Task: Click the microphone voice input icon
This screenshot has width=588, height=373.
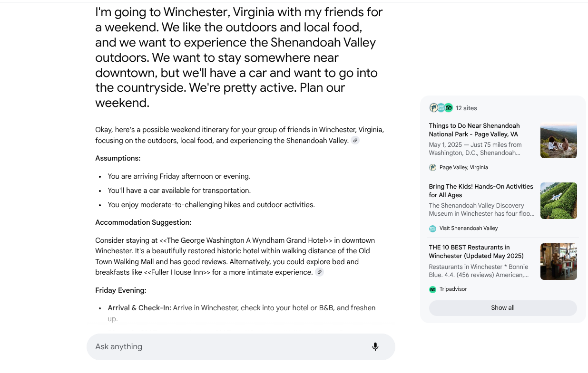Action: click(x=375, y=347)
